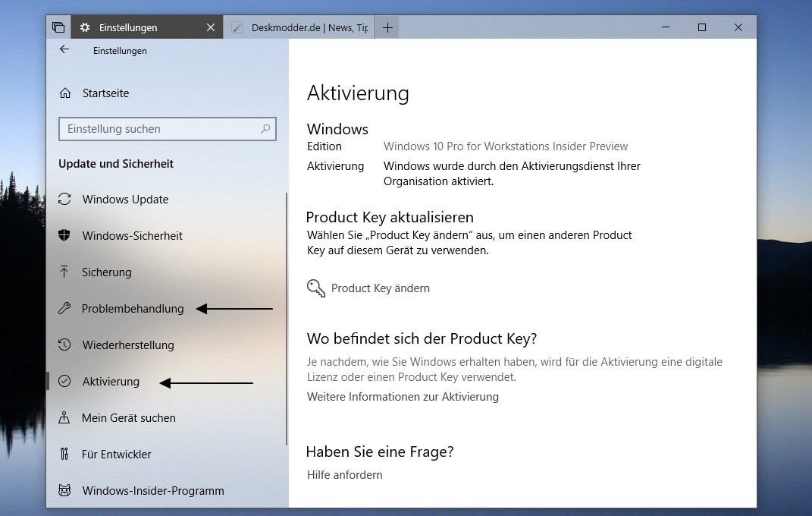This screenshot has width=812, height=516.
Task: Click the Aktivierung checkmark circle icon
Action: tap(64, 381)
